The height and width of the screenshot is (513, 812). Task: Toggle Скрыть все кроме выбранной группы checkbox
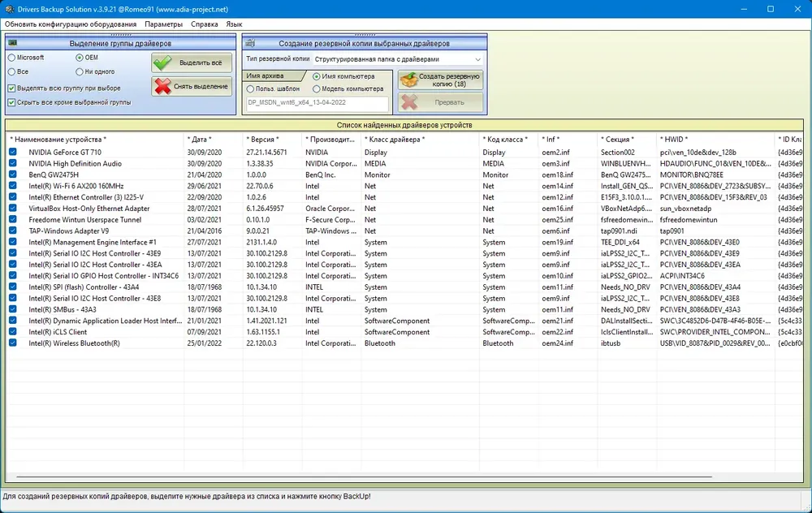click(11, 102)
